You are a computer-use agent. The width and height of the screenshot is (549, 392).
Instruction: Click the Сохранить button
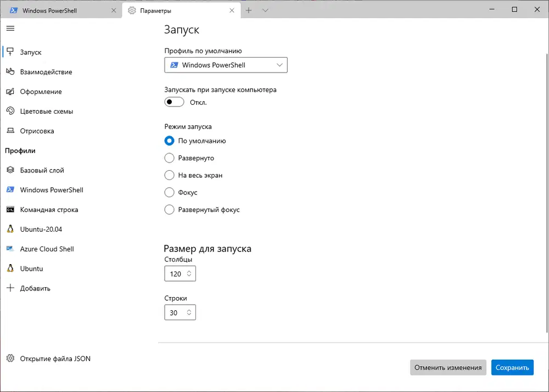[512, 368]
